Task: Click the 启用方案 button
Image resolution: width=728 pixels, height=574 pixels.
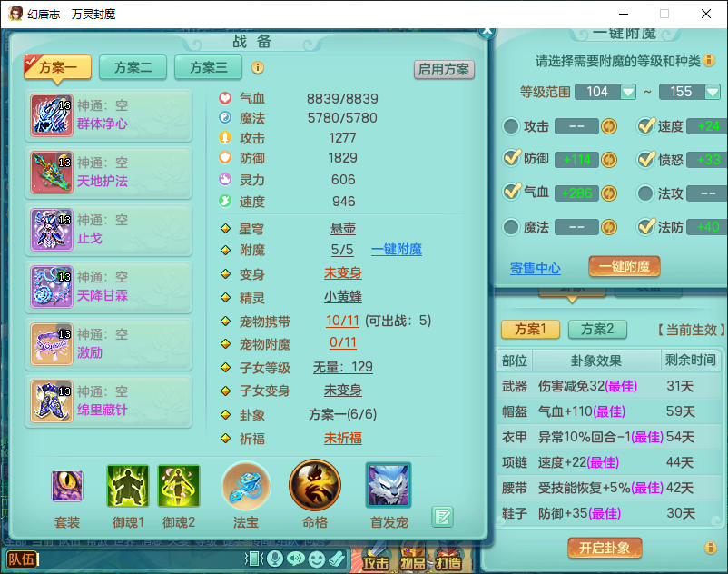Action: point(444,70)
